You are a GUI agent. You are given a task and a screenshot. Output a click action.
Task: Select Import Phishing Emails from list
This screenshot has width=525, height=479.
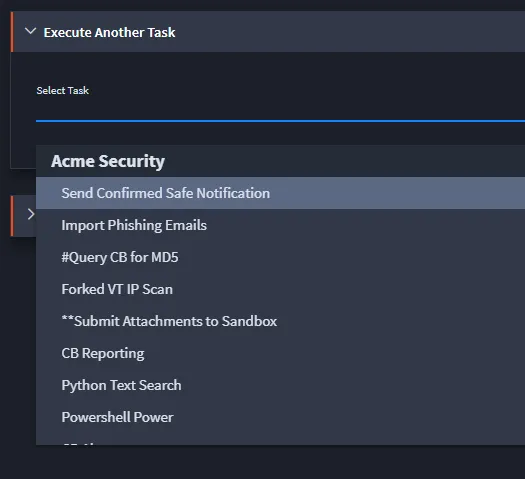point(280,225)
